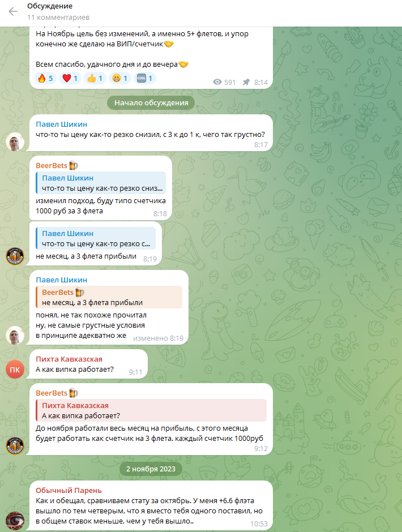Click the Начало обсуждения divider label

151,103
